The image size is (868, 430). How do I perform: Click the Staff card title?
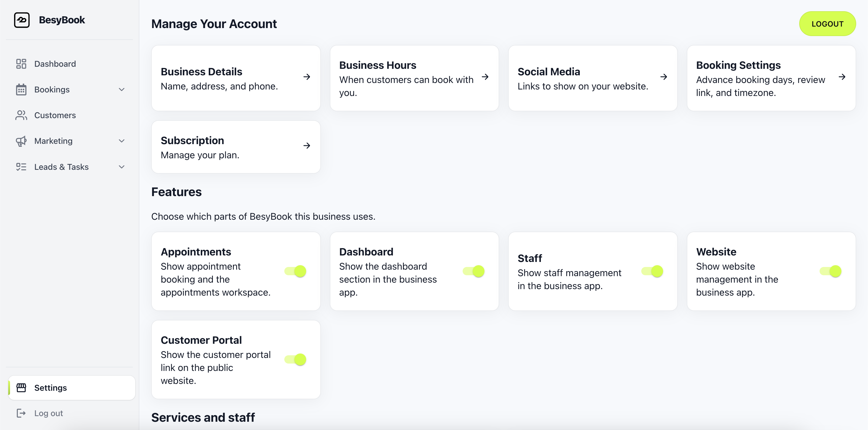[530, 258]
